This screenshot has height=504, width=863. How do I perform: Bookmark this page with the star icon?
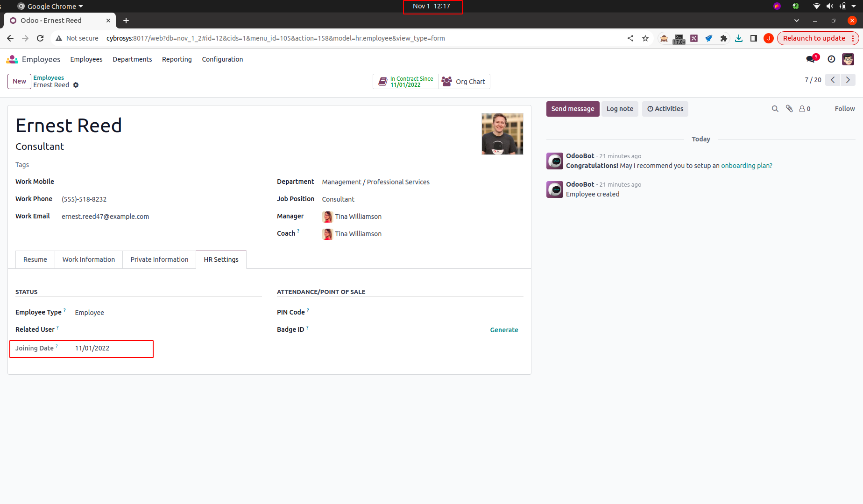pyautogui.click(x=645, y=38)
